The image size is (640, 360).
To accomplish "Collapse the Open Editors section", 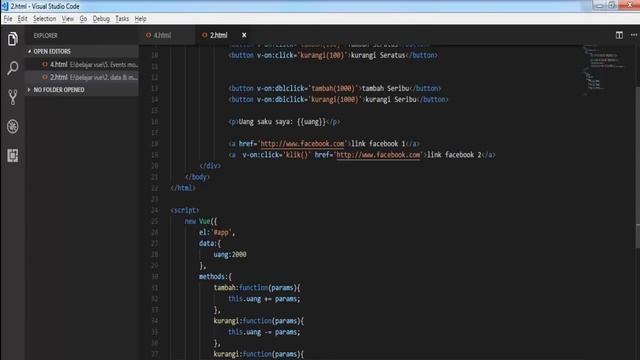I will coord(82,51).
